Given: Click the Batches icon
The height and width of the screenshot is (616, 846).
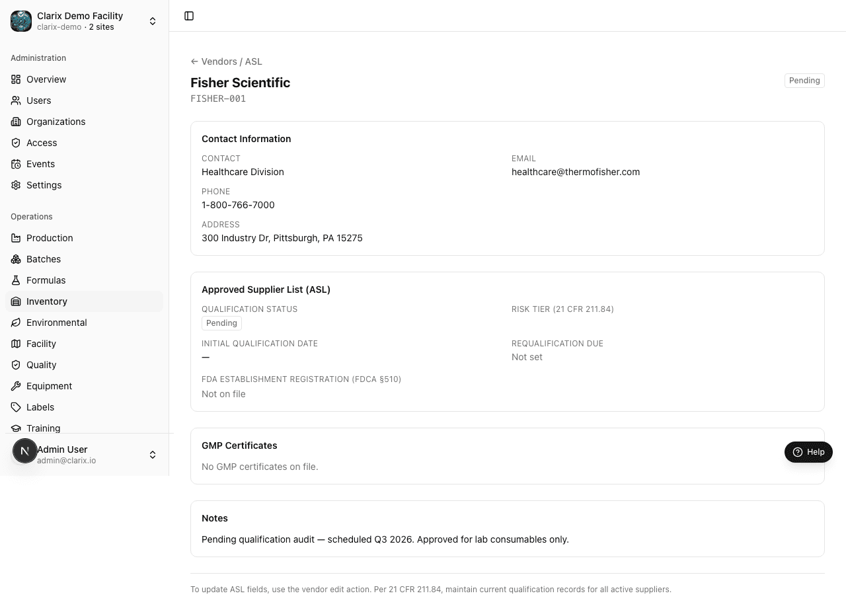Looking at the screenshot, I should tap(16, 259).
